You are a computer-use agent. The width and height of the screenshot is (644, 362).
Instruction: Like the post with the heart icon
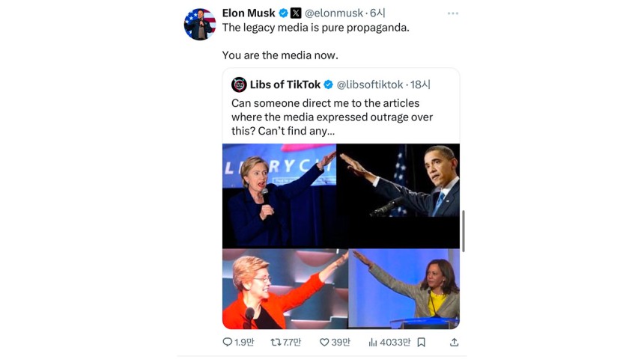(x=324, y=342)
